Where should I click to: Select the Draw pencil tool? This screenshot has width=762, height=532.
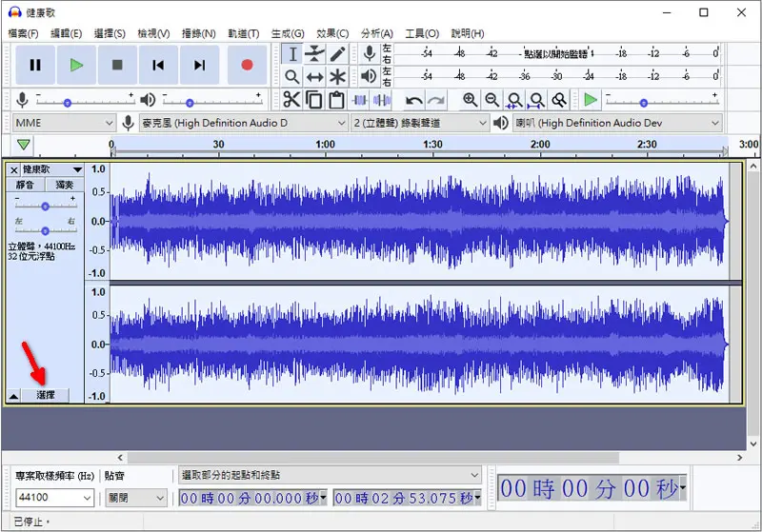pos(337,54)
